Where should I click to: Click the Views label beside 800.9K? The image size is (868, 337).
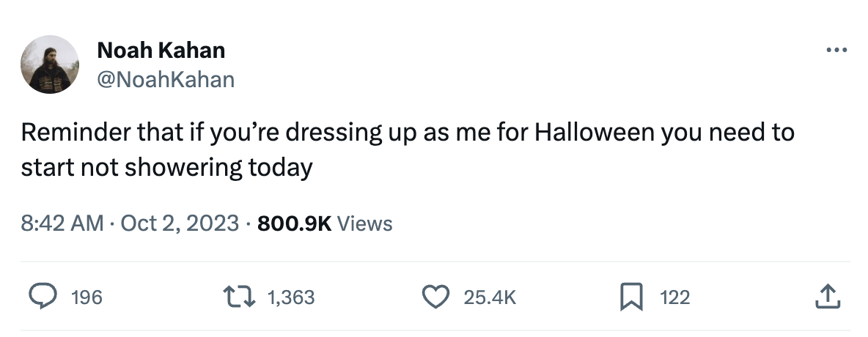365,223
